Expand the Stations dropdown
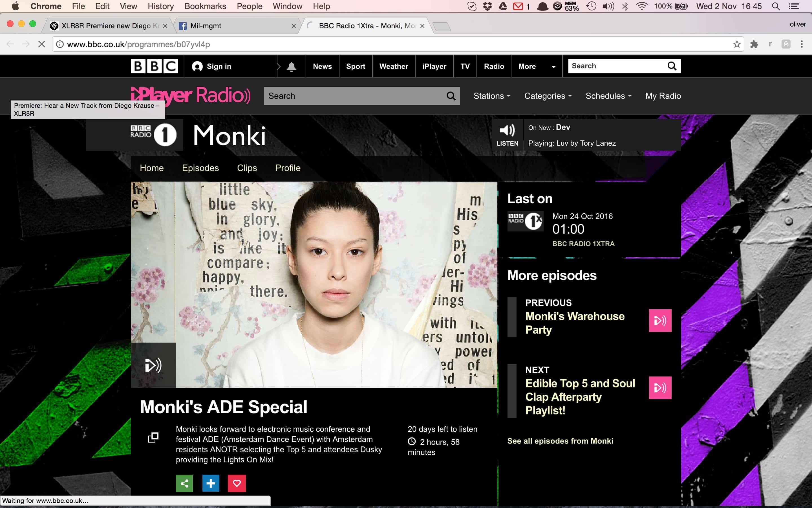 pos(492,96)
